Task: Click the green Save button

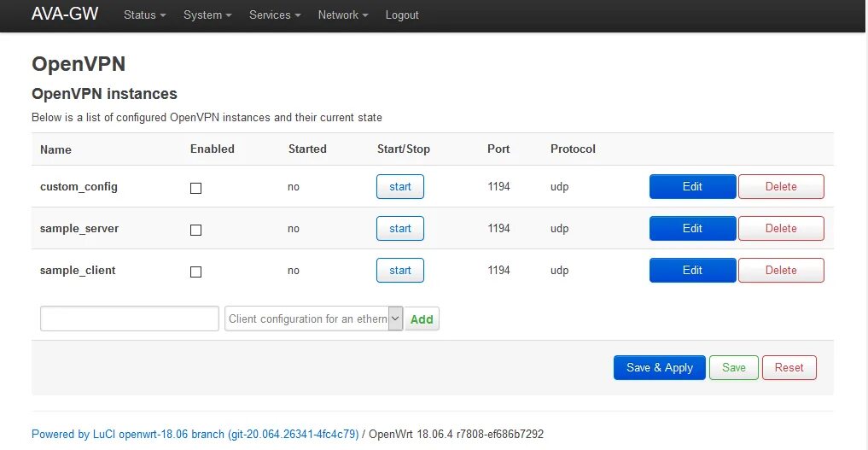Action: (733, 367)
